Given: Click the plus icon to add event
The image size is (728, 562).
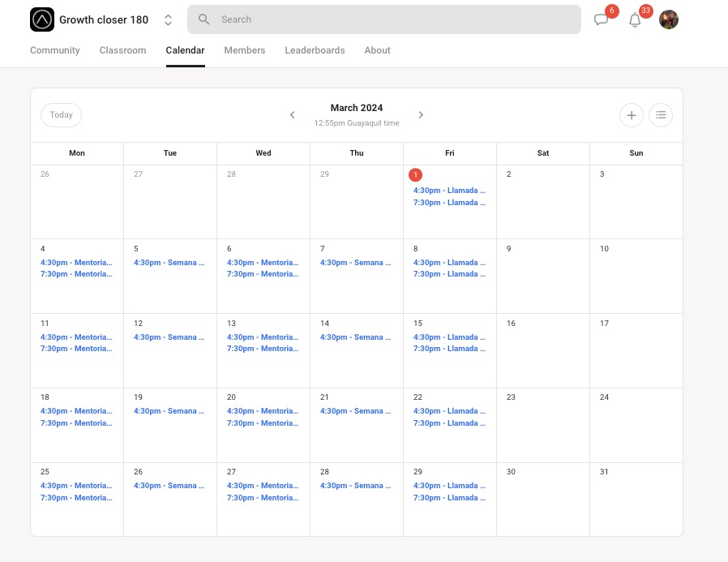Looking at the screenshot, I should tap(631, 115).
